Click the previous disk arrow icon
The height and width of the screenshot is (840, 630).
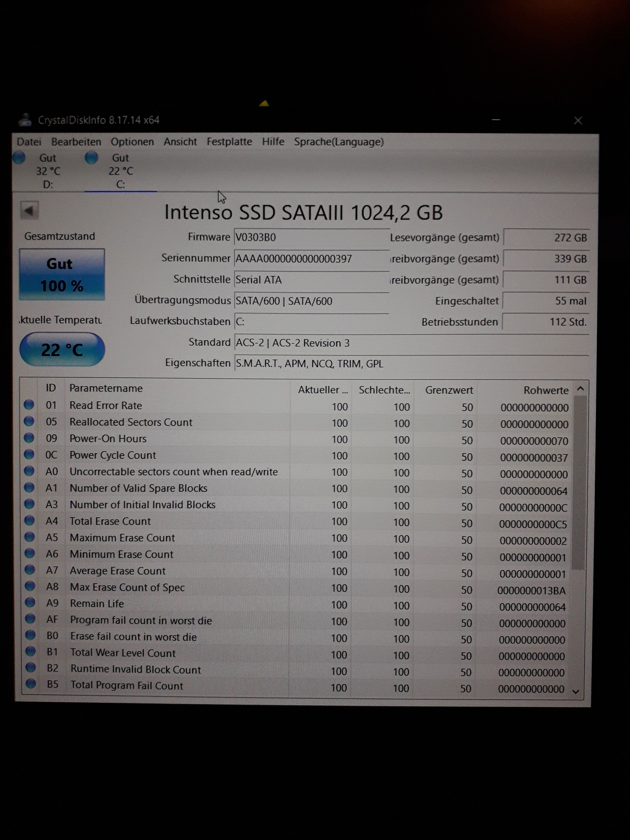[x=29, y=210]
